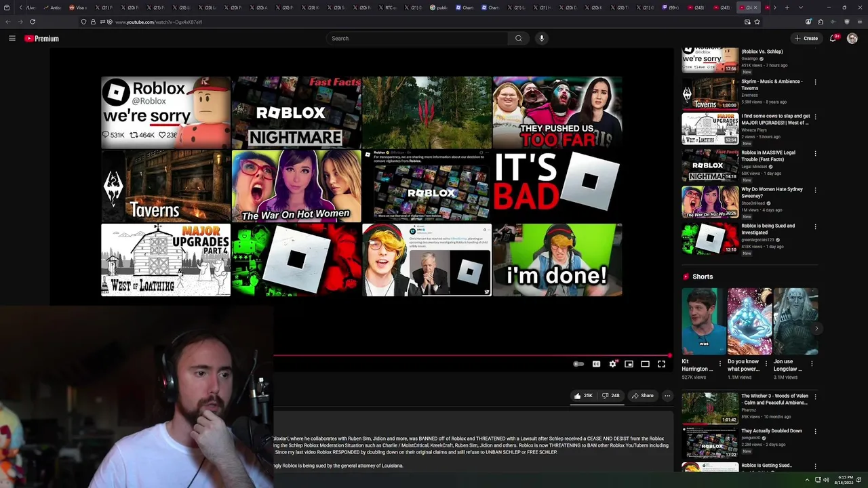This screenshot has height=488, width=868.
Task: Show next Shorts with the arrow
Action: (816, 329)
